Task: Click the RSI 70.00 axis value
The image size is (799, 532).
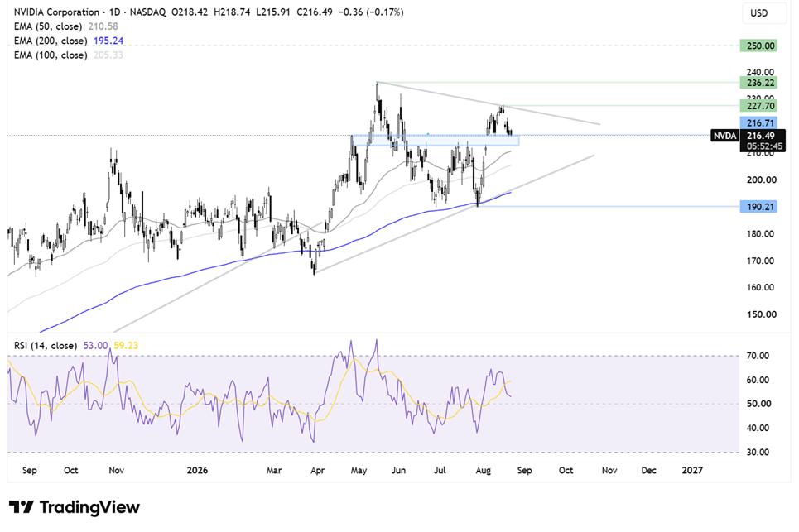Action: click(758, 356)
